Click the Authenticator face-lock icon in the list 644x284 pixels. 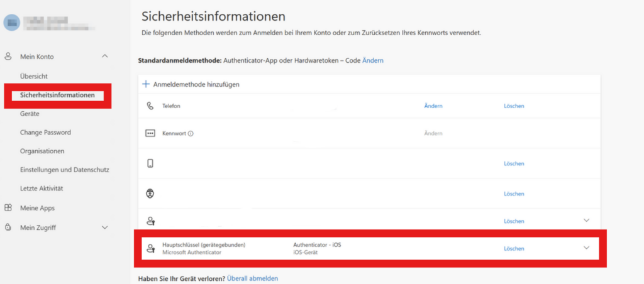click(x=150, y=192)
